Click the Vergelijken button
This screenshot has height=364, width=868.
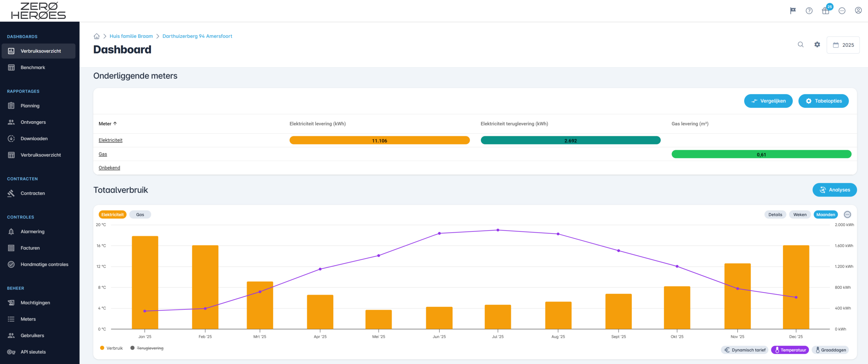768,101
